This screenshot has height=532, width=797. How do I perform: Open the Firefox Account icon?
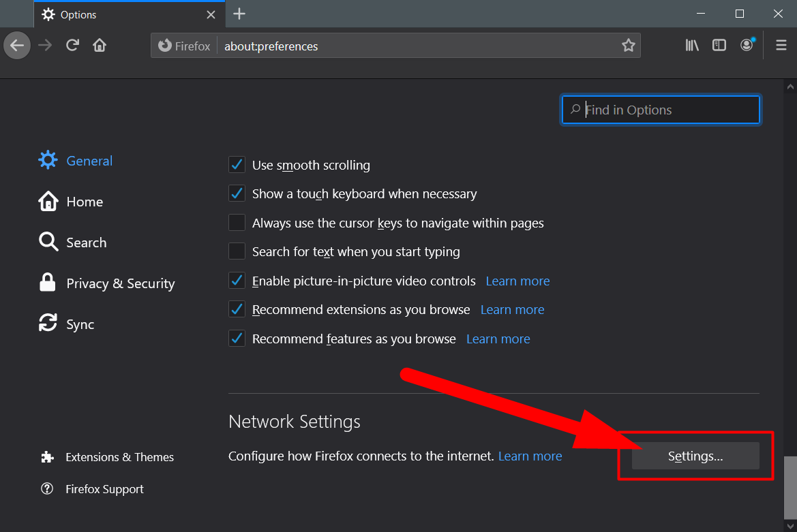[x=747, y=46]
